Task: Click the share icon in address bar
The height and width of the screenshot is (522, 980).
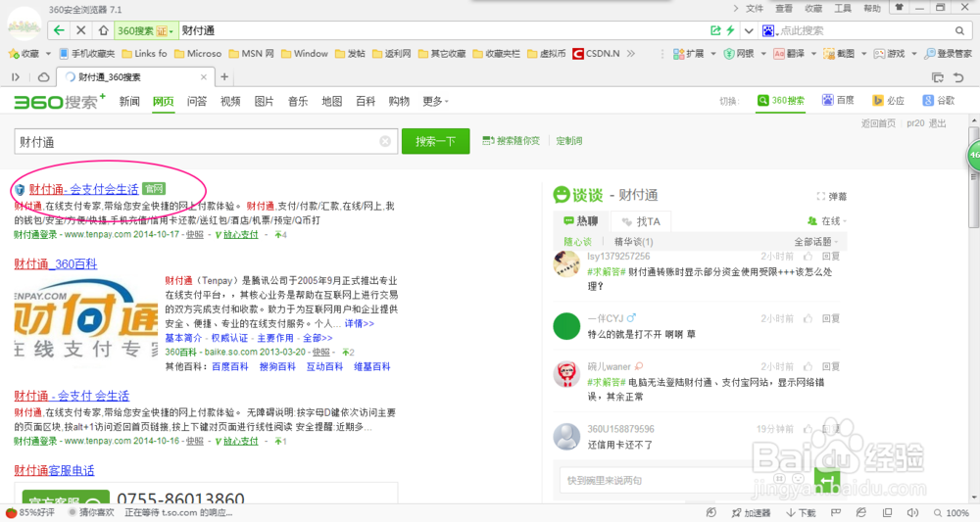Action: point(715,30)
